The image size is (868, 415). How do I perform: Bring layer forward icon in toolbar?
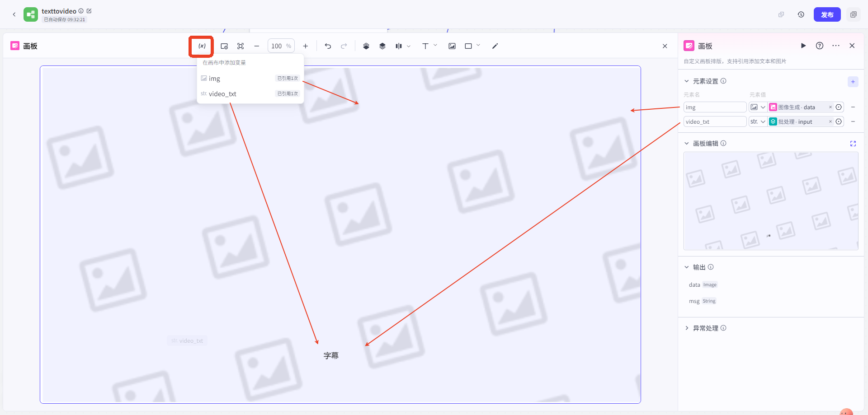click(x=366, y=46)
